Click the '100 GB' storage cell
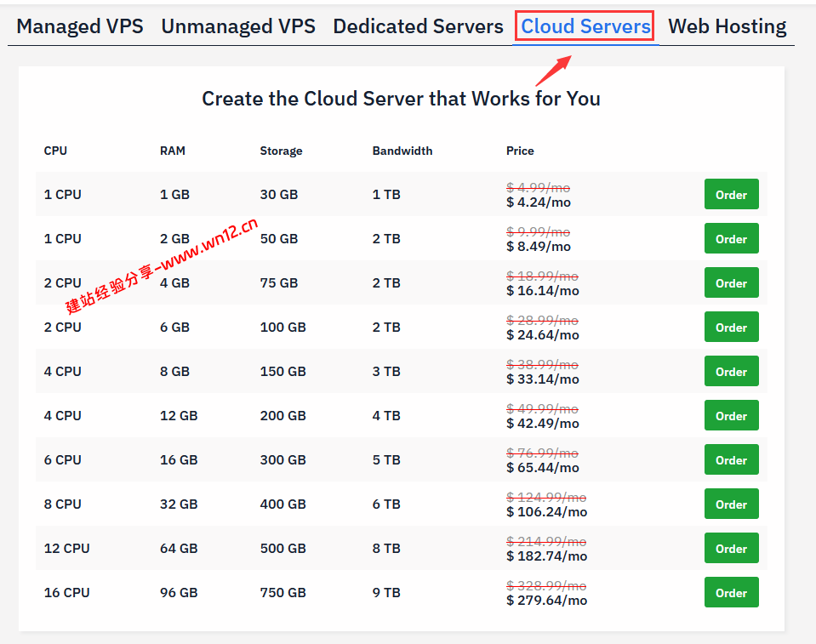Image resolution: width=816 pixels, height=644 pixels. click(282, 328)
